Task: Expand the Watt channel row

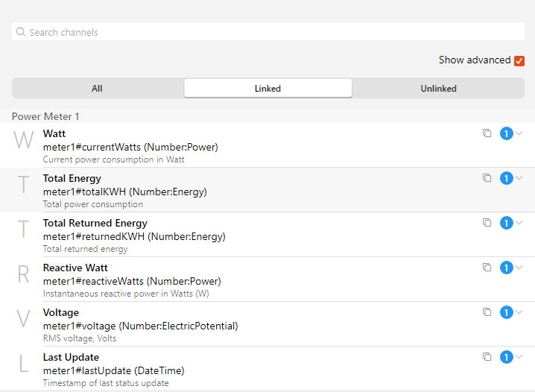Action: 520,133
